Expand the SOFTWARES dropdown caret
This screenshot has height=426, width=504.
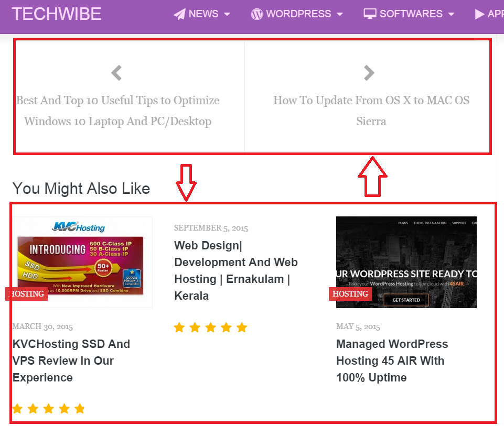click(x=451, y=14)
